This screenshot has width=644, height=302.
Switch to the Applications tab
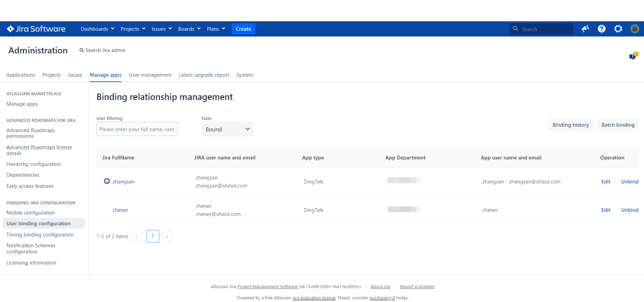[21, 75]
